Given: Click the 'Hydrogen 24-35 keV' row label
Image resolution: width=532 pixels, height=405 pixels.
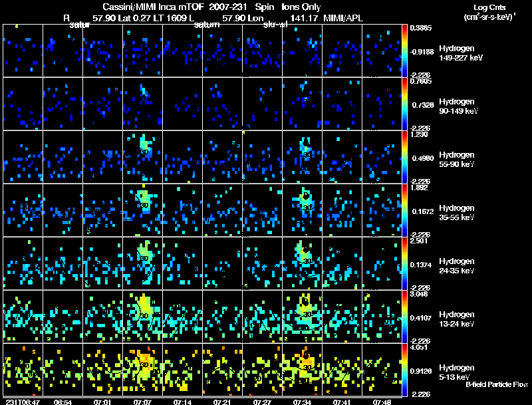Looking at the screenshot, I should 457,266.
